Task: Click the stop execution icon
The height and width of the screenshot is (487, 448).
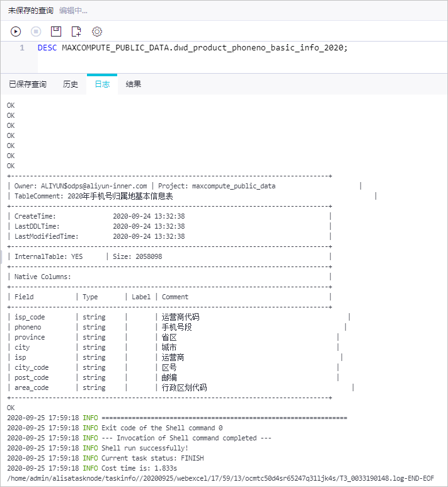Action: (36, 32)
